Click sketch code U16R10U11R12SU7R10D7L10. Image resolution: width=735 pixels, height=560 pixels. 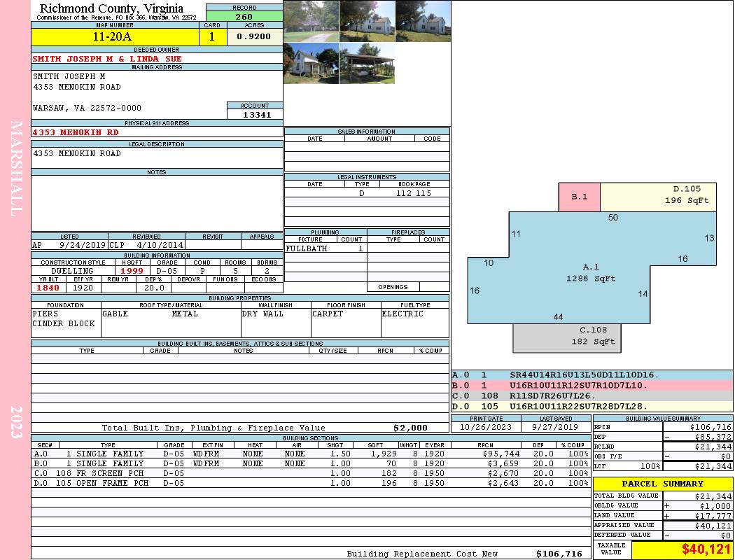[578, 386]
